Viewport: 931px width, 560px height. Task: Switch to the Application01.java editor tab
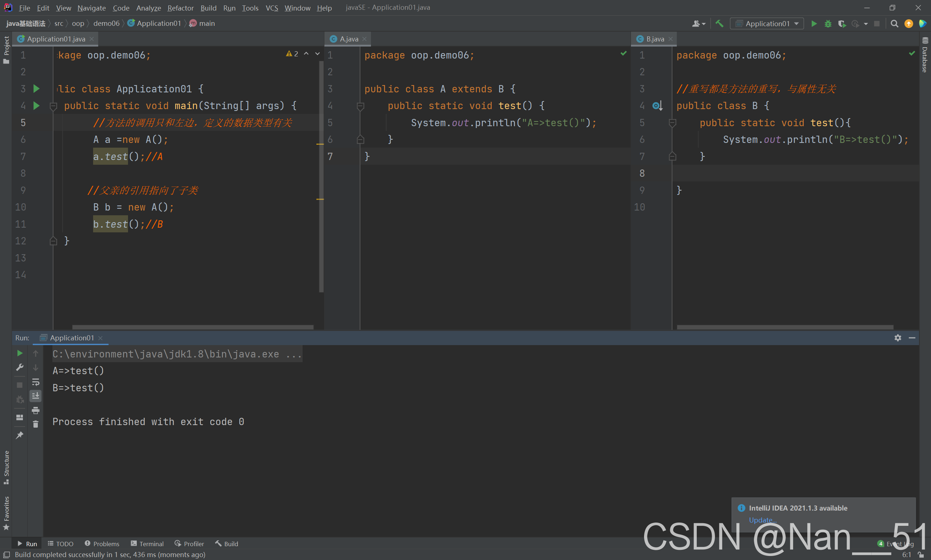tap(55, 39)
